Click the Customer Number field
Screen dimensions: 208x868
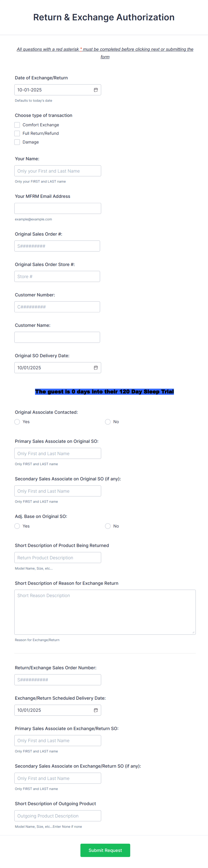pos(57,307)
